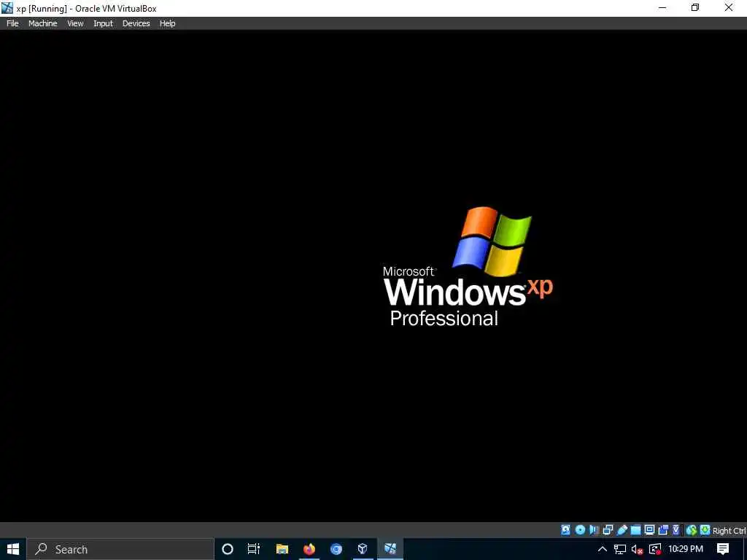The image size is (747, 560).
Task: Click the recording status icon
Action: pyautogui.click(x=663, y=530)
